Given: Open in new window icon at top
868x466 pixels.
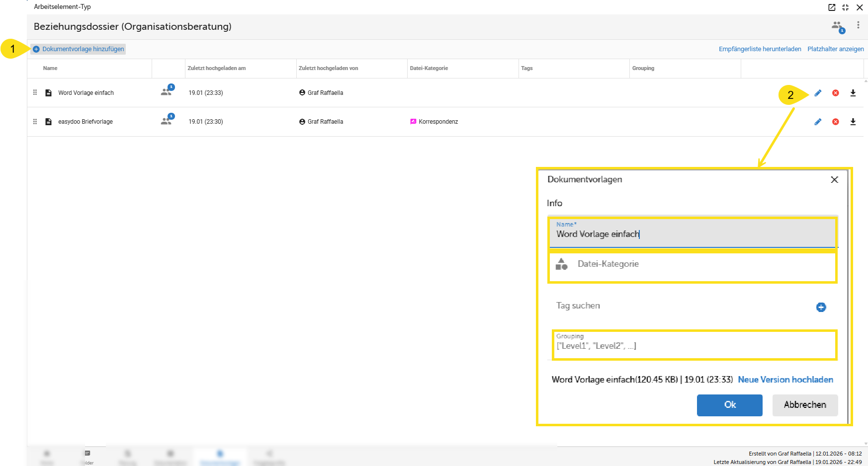Looking at the screenshot, I should (x=832, y=7).
